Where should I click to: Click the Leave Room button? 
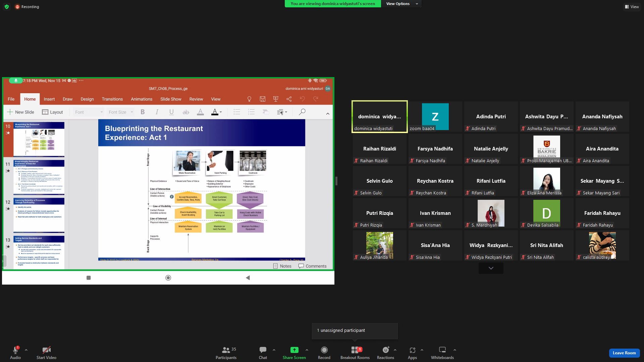tap(624, 353)
